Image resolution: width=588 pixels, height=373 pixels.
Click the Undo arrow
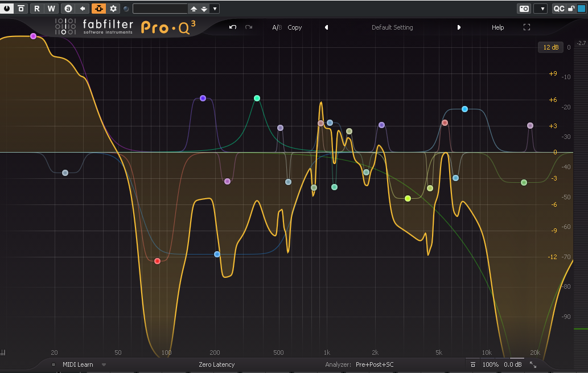point(232,27)
